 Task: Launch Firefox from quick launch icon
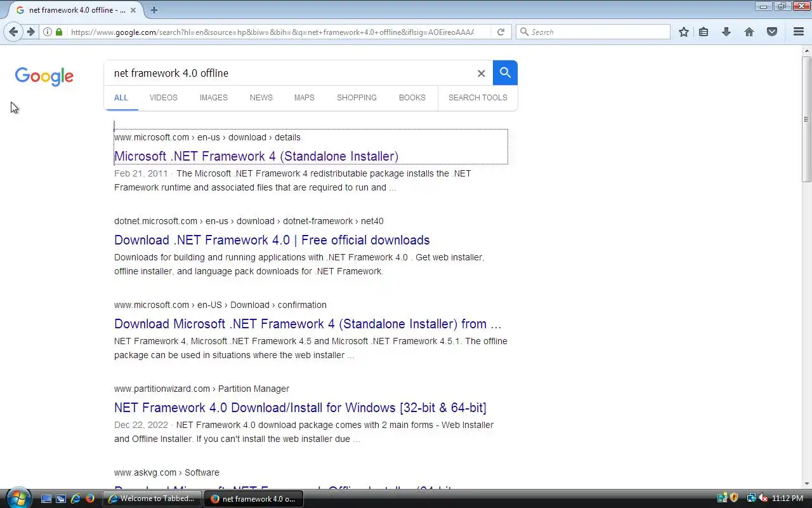pos(90,498)
